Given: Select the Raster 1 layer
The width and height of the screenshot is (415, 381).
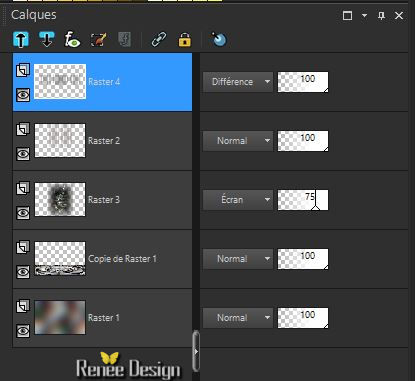Looking at the screenshot, I should point(102,318).
